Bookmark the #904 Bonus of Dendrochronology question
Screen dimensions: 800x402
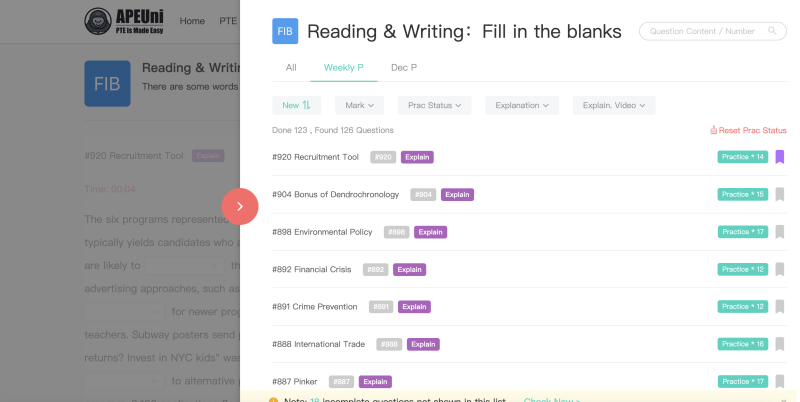(780, 194)
